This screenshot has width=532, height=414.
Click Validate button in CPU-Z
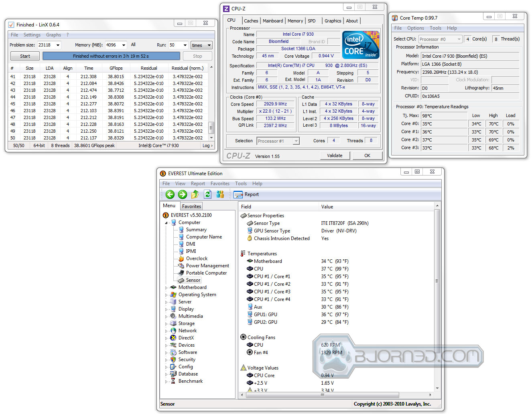[x=335, y=156]
